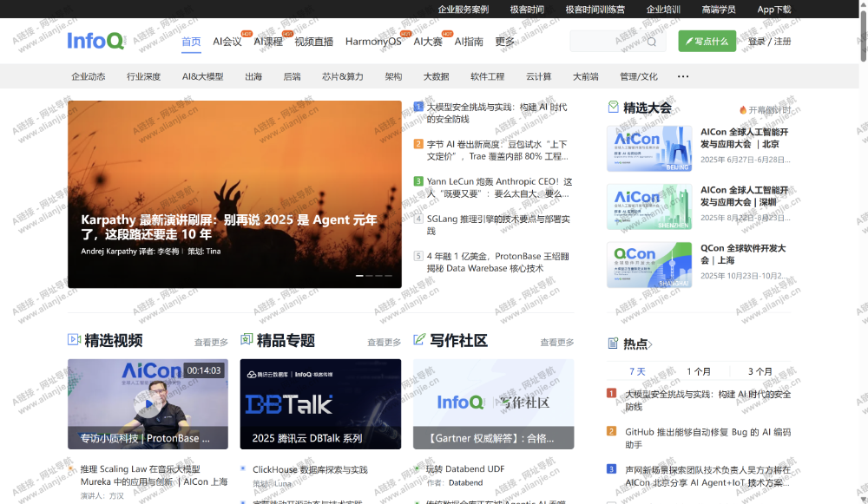868x504 pixels.
Task: Switch hot list to 7 天
Action: click(637, 371)
